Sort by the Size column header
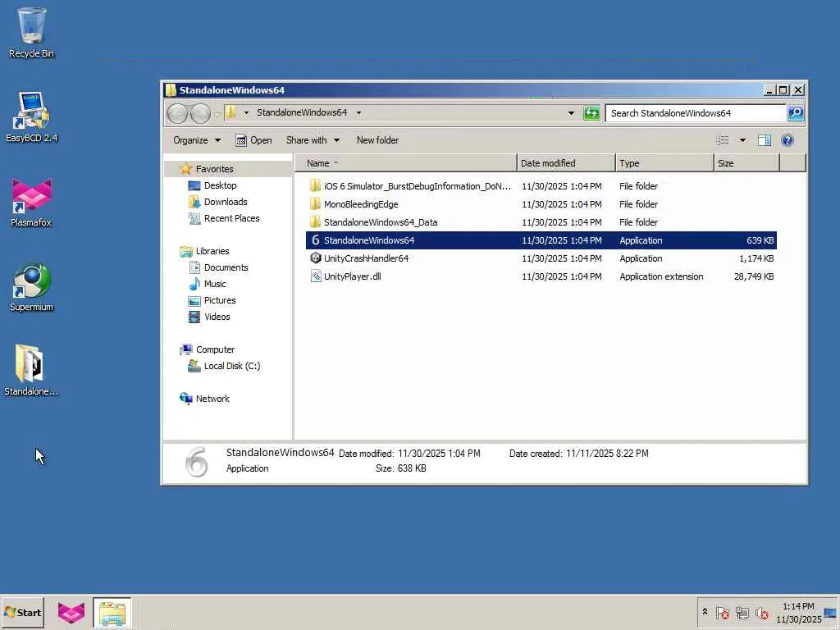The image size is (840, 630). tap(746, 163)
